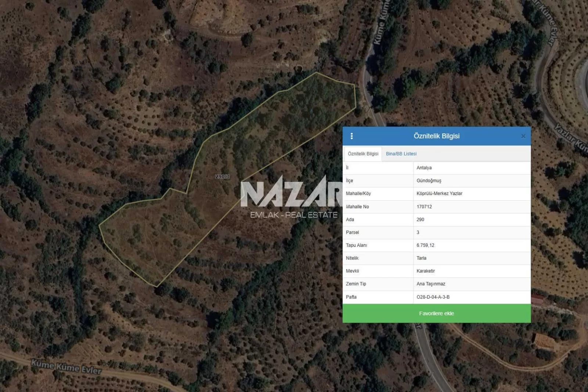Click the Öznitelik Bilgisi panel title
Screen dimensions: 588x392
pos(436,136)
